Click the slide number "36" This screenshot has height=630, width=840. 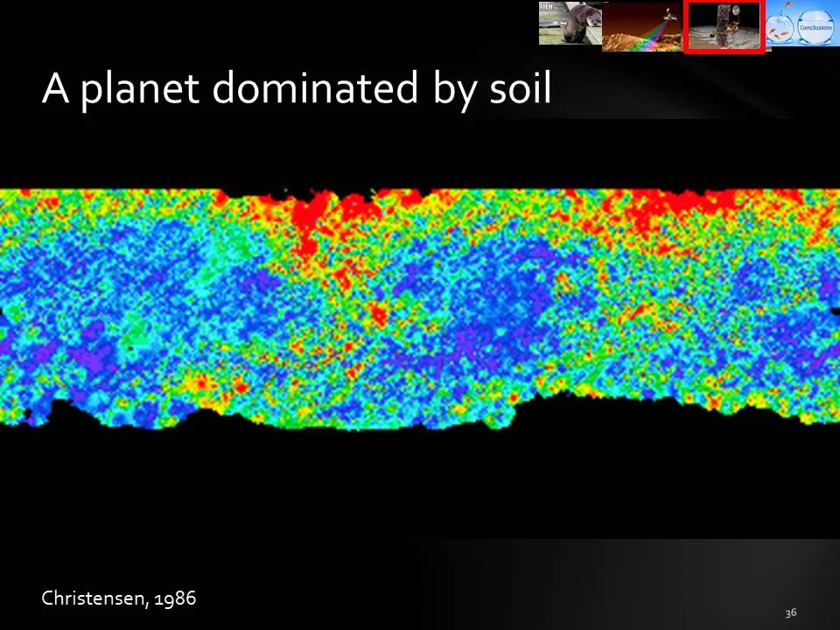(x=791, y=612)
